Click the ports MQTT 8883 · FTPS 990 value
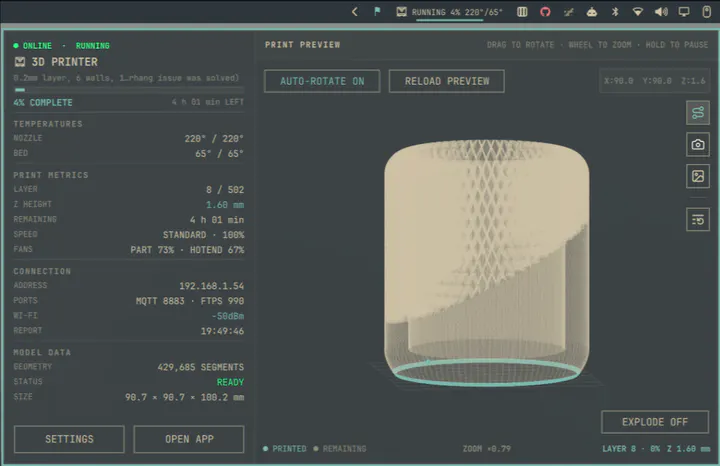This screenshot has height=466, width=720. 190,301
